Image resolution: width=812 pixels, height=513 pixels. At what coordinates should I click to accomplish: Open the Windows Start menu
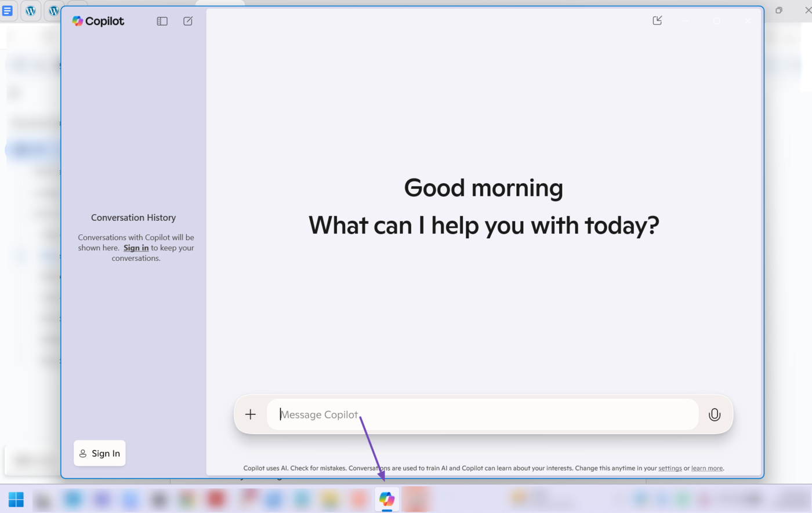(16, 499)
